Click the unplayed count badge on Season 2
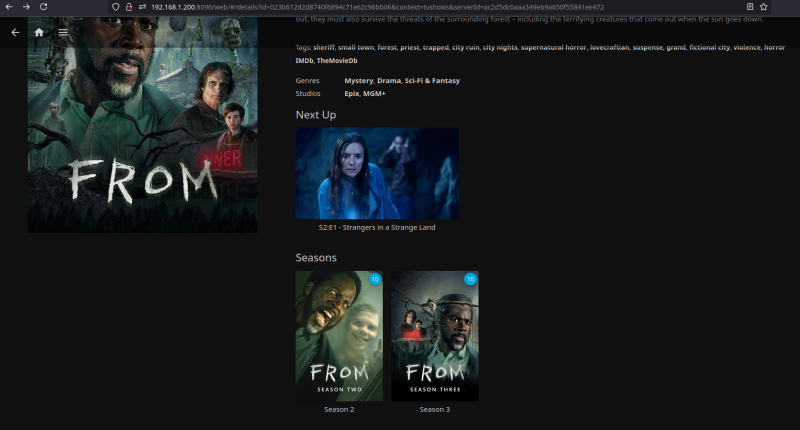This screenshot has width=800, height=430. [x=375, y=279]
